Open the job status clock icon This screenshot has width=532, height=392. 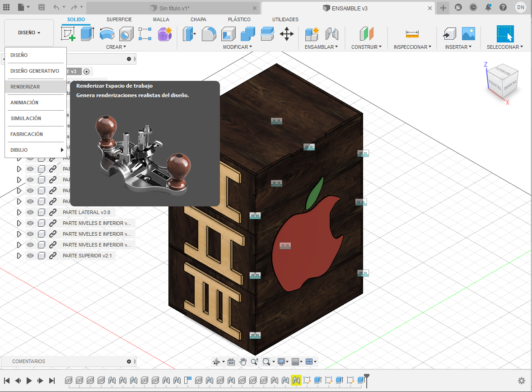tap(473, 8)
